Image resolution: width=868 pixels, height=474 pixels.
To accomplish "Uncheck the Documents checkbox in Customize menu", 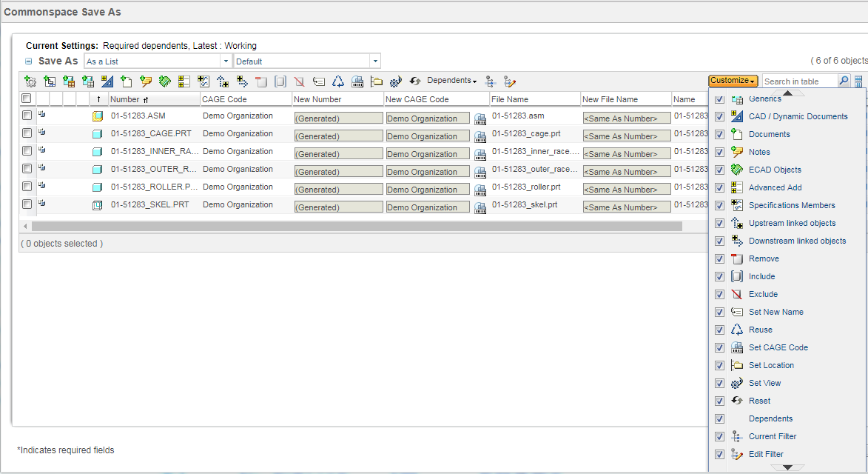I will click(720, 135).
